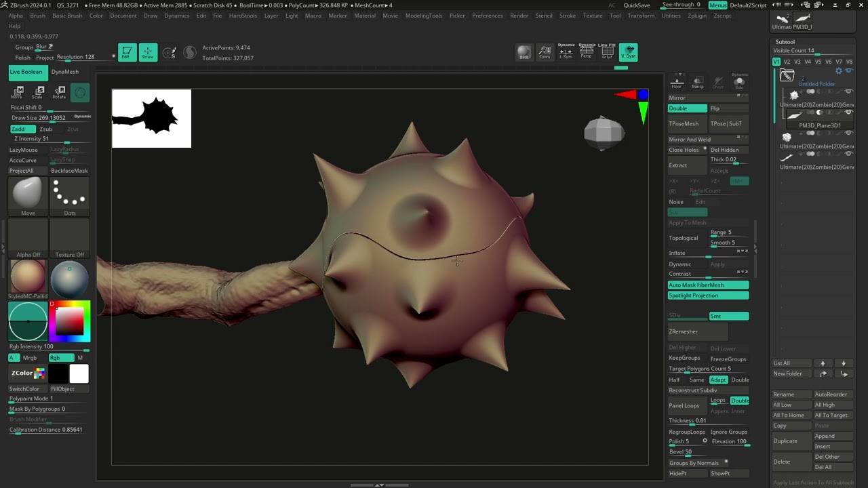
Task: Open the Move brush selector
Action: click(28, 197)
